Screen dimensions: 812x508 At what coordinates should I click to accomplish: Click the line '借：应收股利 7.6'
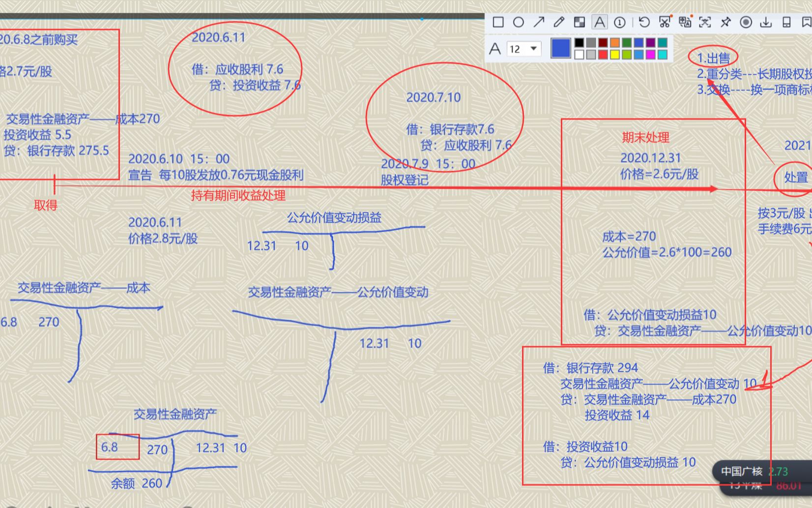tap(237, 69)
